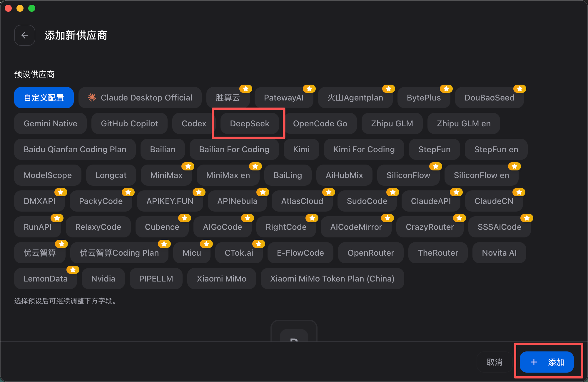Select the 胜算云 provider preset

(228, 98)
